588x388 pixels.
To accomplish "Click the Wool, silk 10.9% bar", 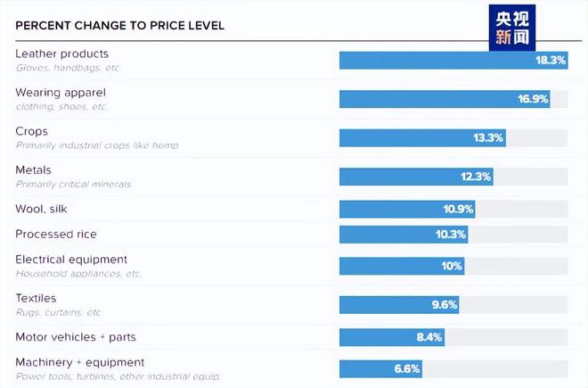I will tap(407, 209).
